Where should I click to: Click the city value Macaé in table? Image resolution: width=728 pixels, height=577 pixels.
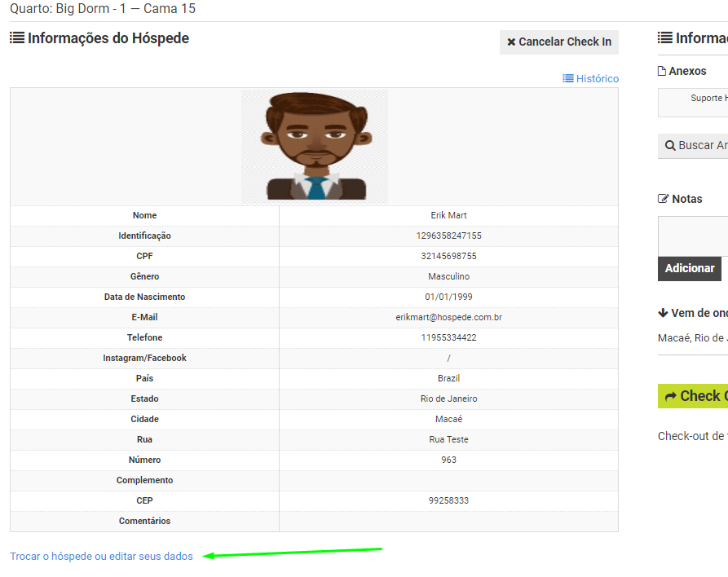(x=448, y=419)
